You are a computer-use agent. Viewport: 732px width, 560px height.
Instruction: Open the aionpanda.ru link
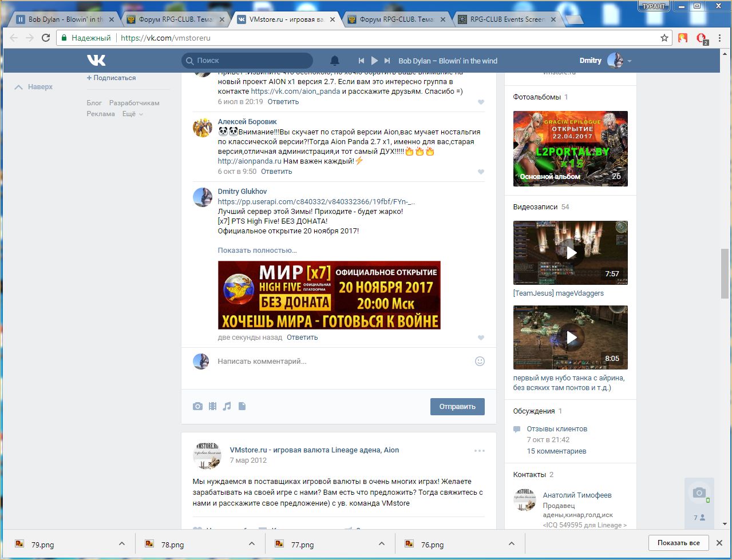point(250,161)
